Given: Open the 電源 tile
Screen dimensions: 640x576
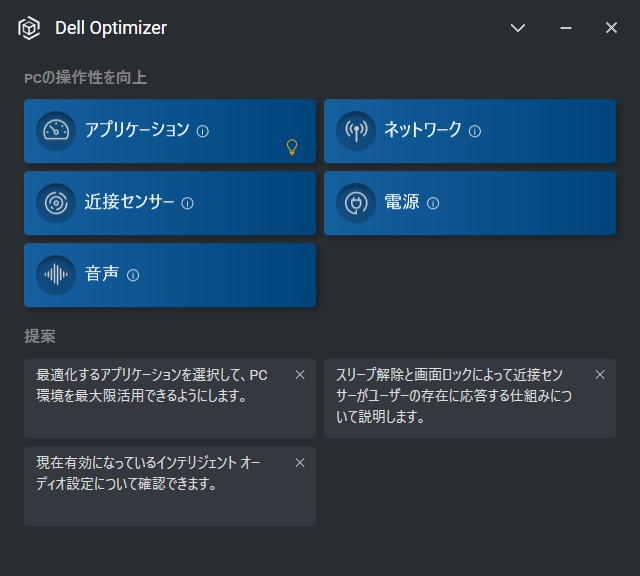Looking at the screenshot, I should coord(470,203).
